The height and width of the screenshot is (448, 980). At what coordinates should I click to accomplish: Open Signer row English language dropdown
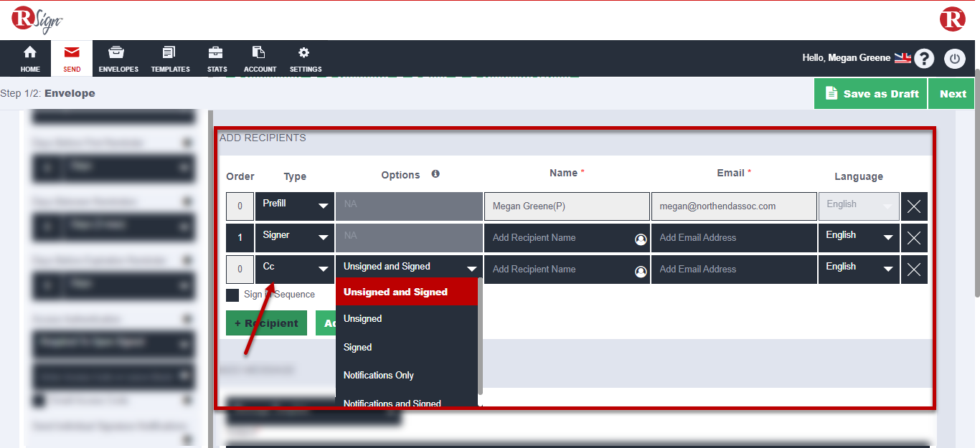click(859, 238)
